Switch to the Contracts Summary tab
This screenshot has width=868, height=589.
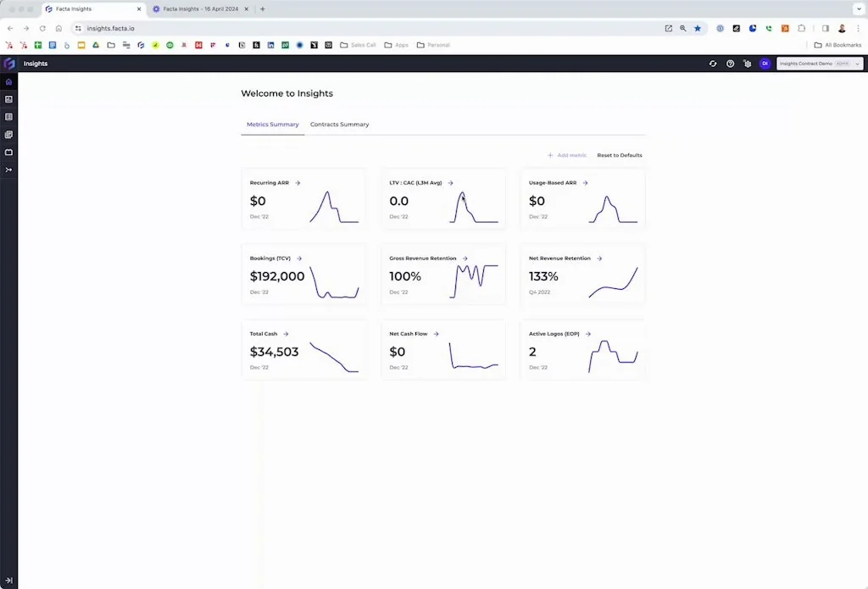[339, 124]
